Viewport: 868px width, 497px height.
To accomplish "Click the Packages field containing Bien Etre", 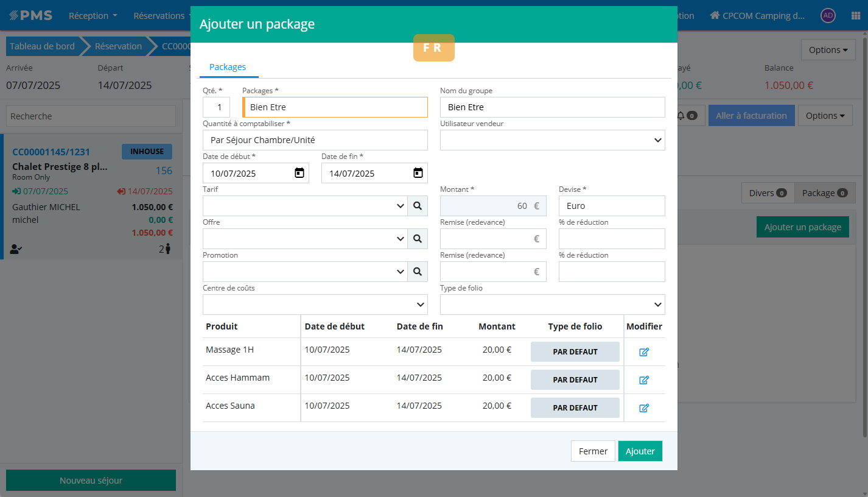I will coord(336,107).
